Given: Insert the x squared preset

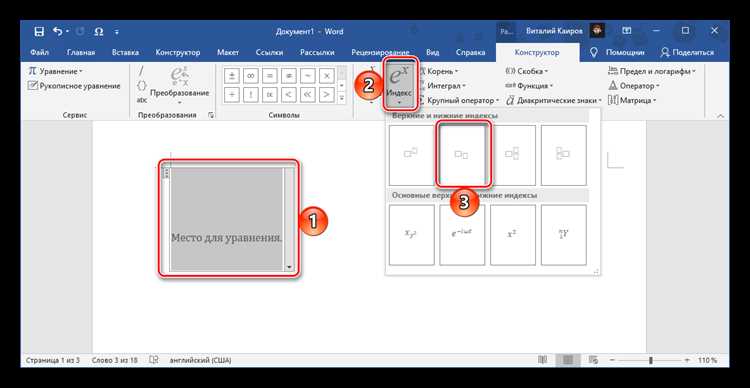Looking at the screenshot, I should [513, 235].
